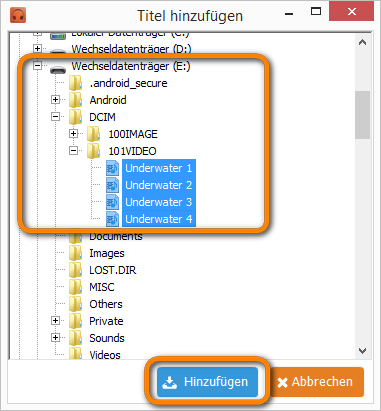Select the Wechseldatenträger (E:) label
Viewport: 381px width, 411px height.
tap(131, 66)
